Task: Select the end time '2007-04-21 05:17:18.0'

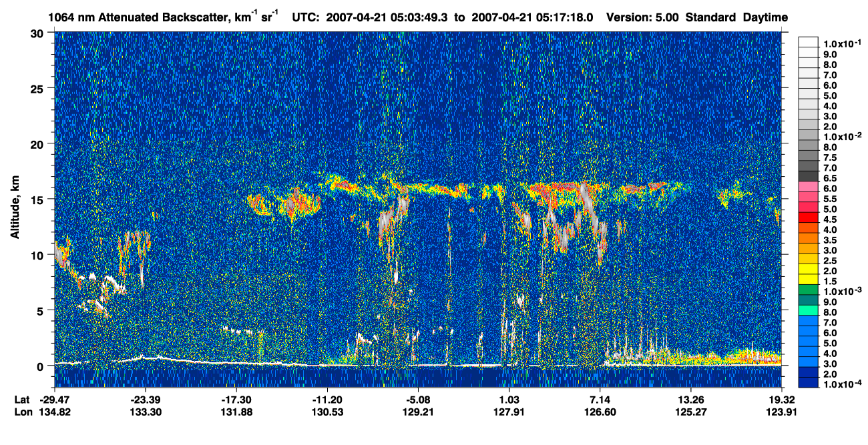Action: 532,17
